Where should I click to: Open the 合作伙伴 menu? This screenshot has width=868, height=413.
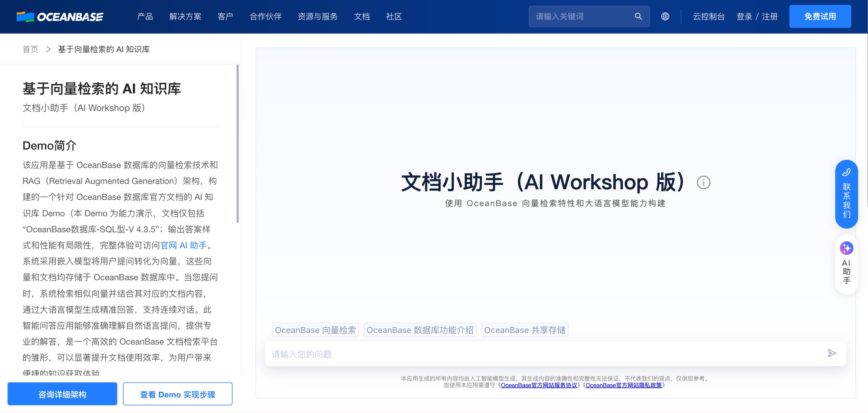(x=265, y=16)
